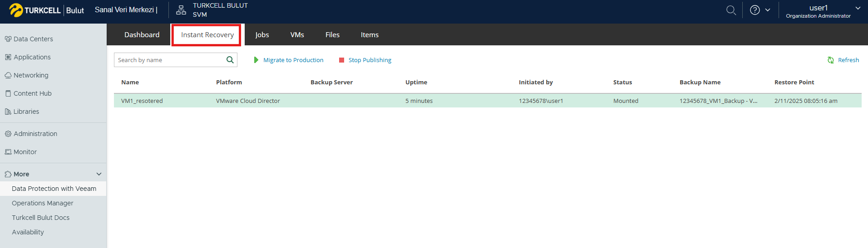This screenshot has width=868, height=248.
Task: Sort by Backup Server column header
Action: coord(331,82)
